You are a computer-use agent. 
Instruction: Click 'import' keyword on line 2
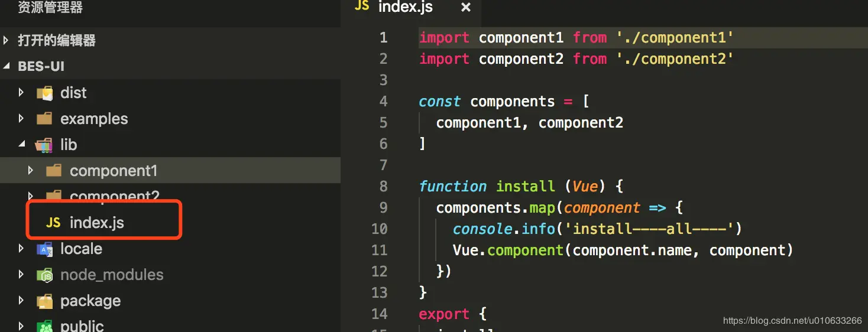click(444, 59)
